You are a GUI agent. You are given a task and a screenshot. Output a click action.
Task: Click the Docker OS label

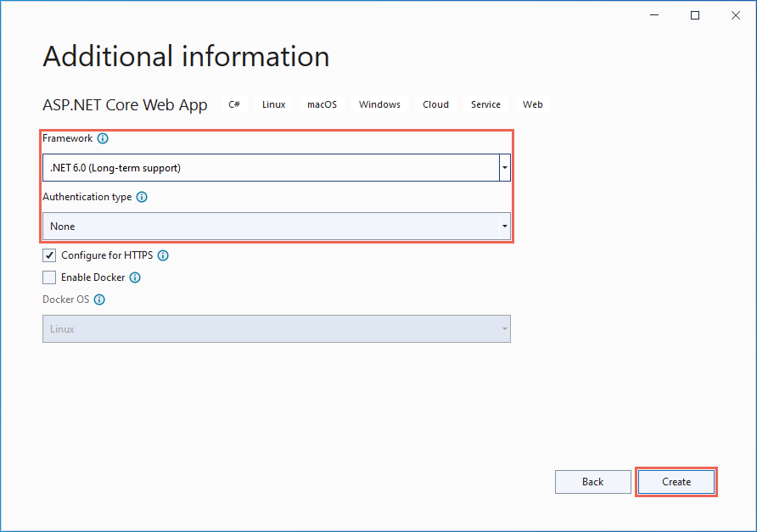(65, 300)
